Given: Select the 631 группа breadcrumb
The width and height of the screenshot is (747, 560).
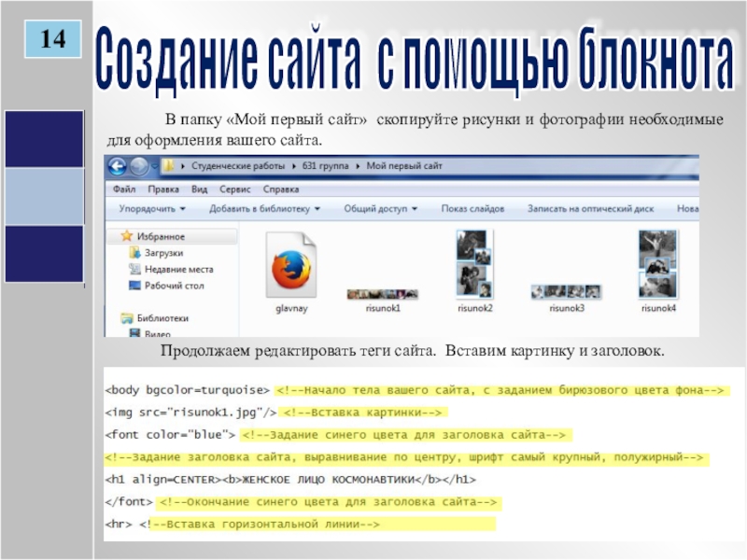Looking at the screenshot, I should click(x=325, y=166).
